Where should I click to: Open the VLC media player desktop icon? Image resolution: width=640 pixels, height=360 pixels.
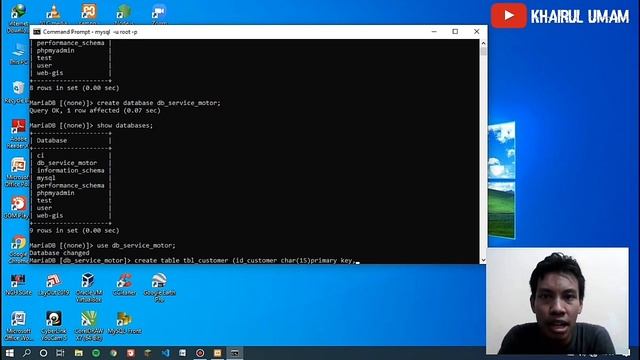(53, 12)
